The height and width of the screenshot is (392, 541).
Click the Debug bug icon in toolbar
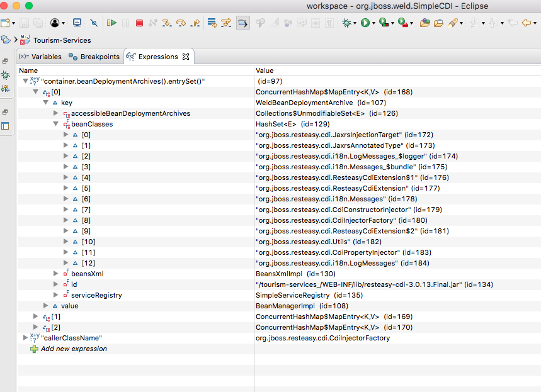(x=346, y=23)
